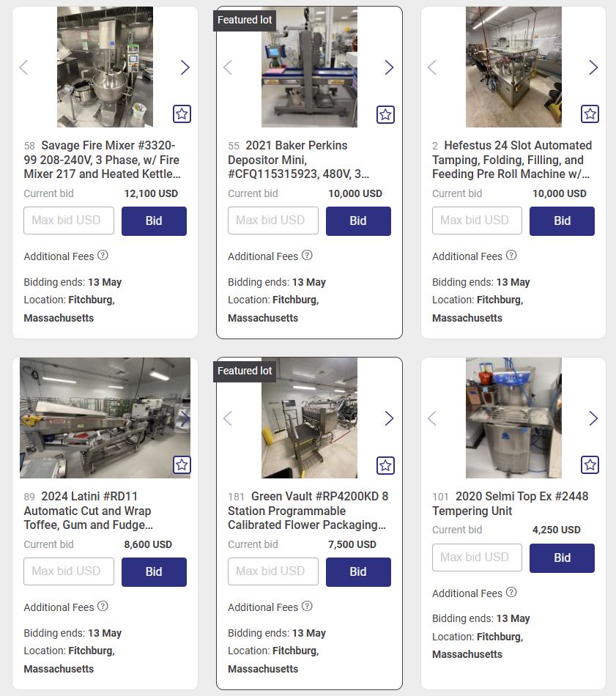Open the Latini machine thumbnail image

(x=105, y=418)
